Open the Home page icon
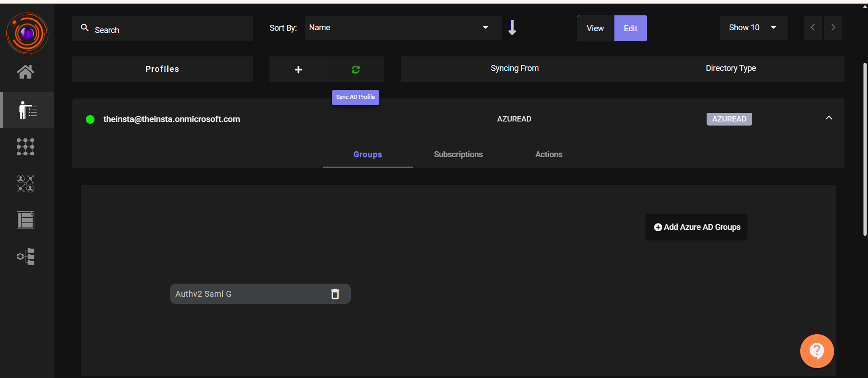The image size is (868, 378). click(25, 71)
